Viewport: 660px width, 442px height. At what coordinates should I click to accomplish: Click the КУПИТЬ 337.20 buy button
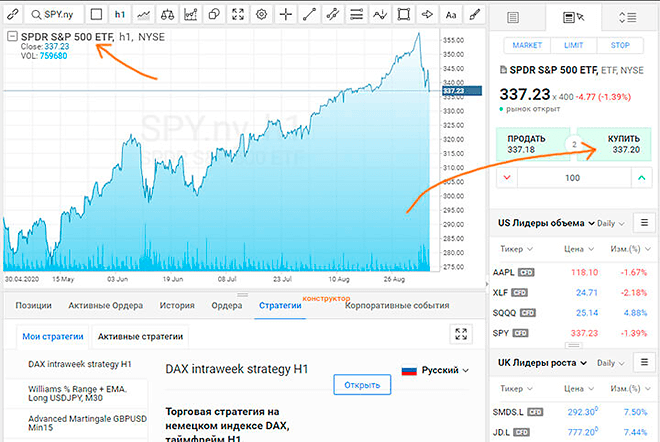pyautogui.click(x=614, y=144)
